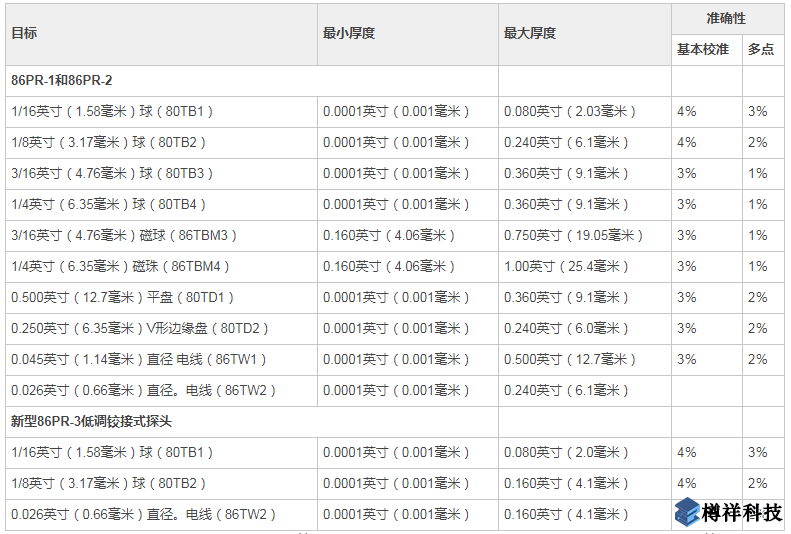Select the 电线 (86TW1) row label

point(139,359)
